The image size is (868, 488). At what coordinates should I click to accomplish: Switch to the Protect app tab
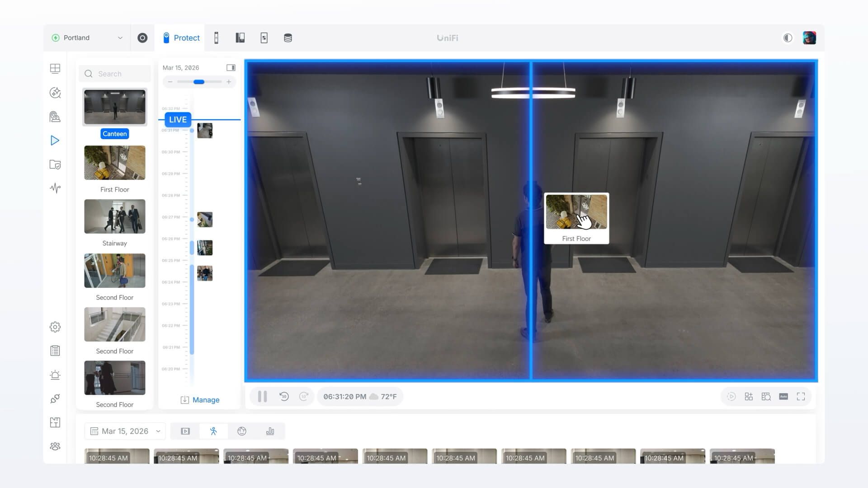click(181, 38)
